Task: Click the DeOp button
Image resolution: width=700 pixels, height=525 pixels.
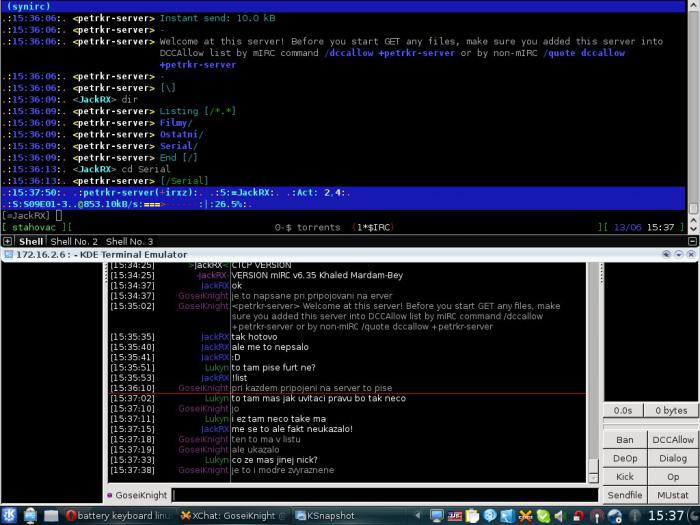Action: coord(625,458)
